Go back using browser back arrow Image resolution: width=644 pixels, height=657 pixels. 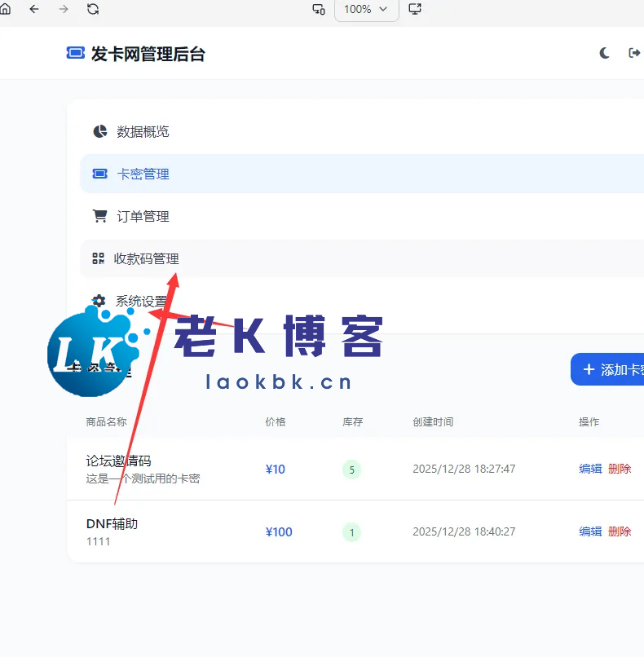pos(34,9)
